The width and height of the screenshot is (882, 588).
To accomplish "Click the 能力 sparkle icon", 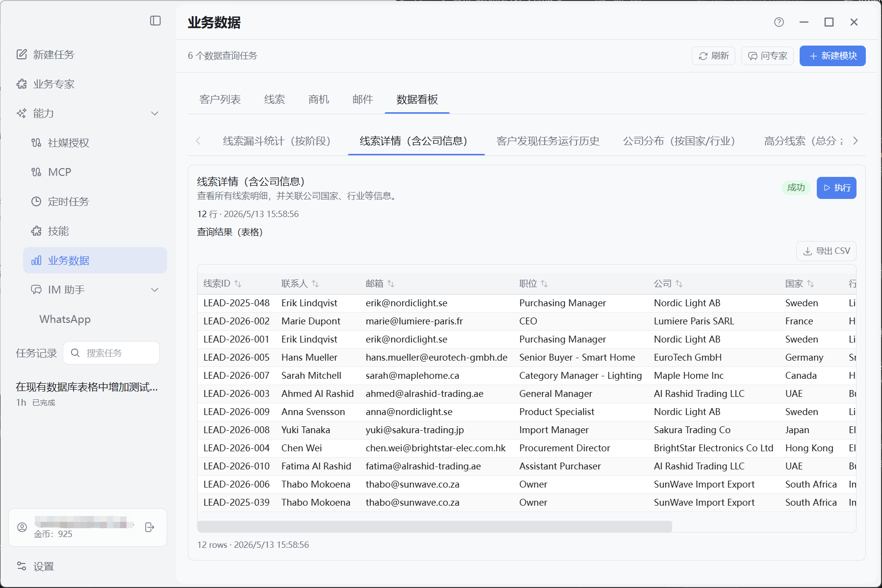I will pos(22,113).
